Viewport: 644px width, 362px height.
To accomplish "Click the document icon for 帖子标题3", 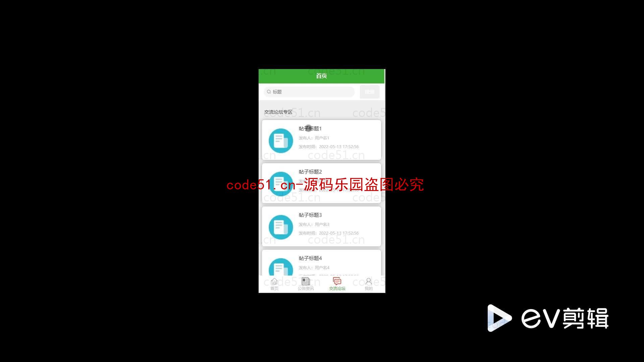I will 280,227.
